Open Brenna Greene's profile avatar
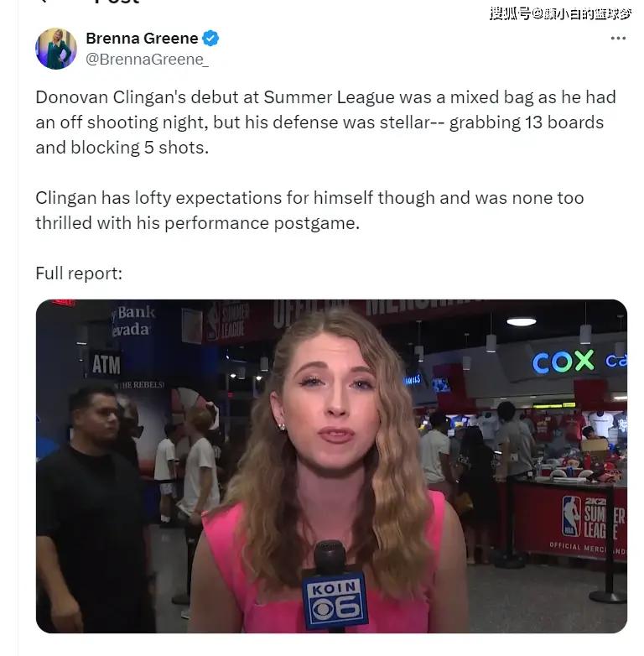 (56, 49)
